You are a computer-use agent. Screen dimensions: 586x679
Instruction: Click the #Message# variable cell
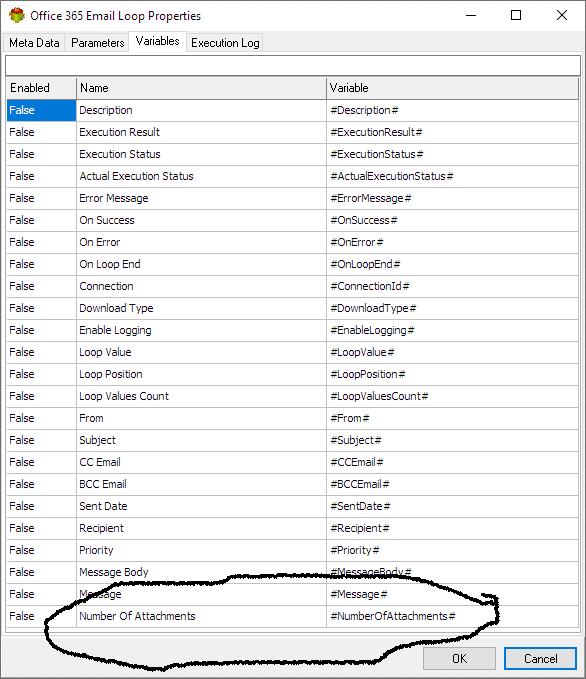point(453,594)
